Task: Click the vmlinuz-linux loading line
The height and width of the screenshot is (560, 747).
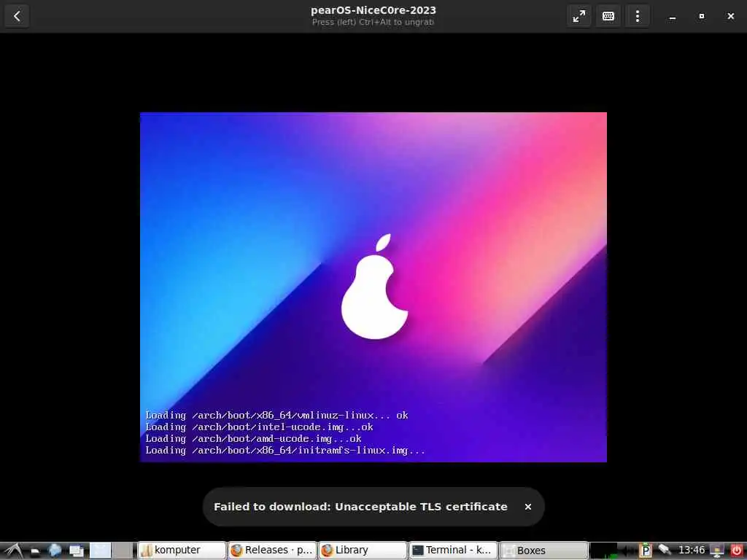Action: pos(276,415)
